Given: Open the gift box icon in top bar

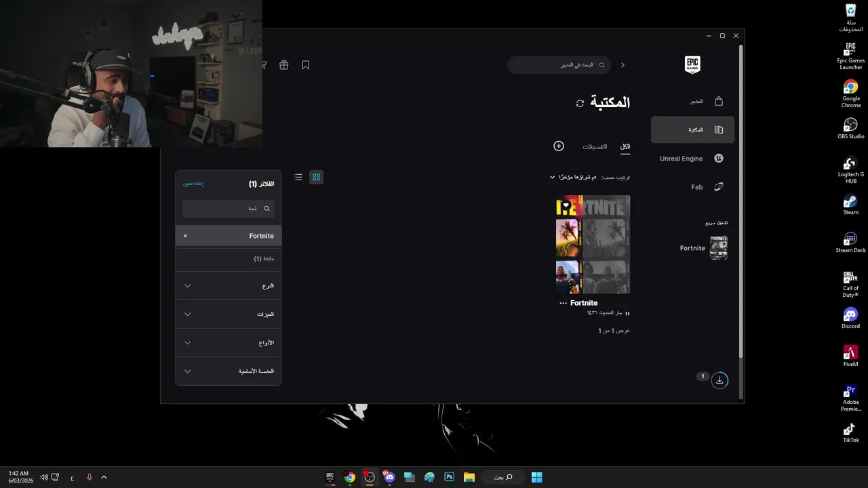Looking at the screenshot, I should pos(284,65).
